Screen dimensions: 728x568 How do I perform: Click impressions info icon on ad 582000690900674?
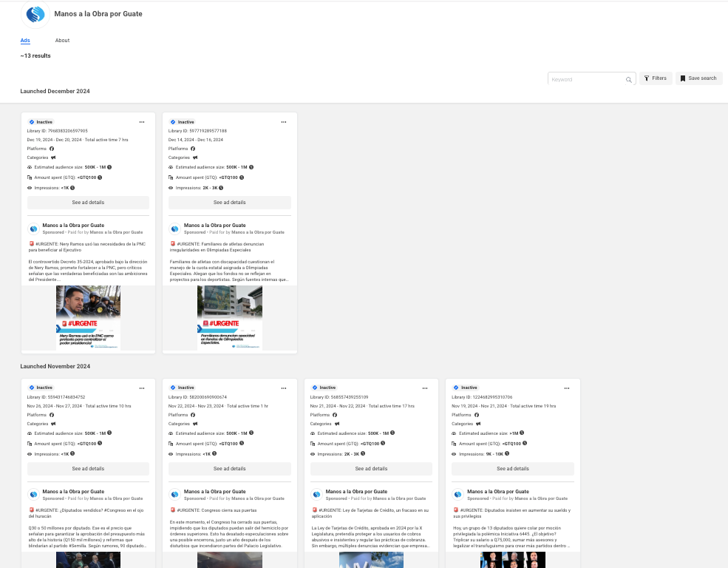tap(214, 454)
